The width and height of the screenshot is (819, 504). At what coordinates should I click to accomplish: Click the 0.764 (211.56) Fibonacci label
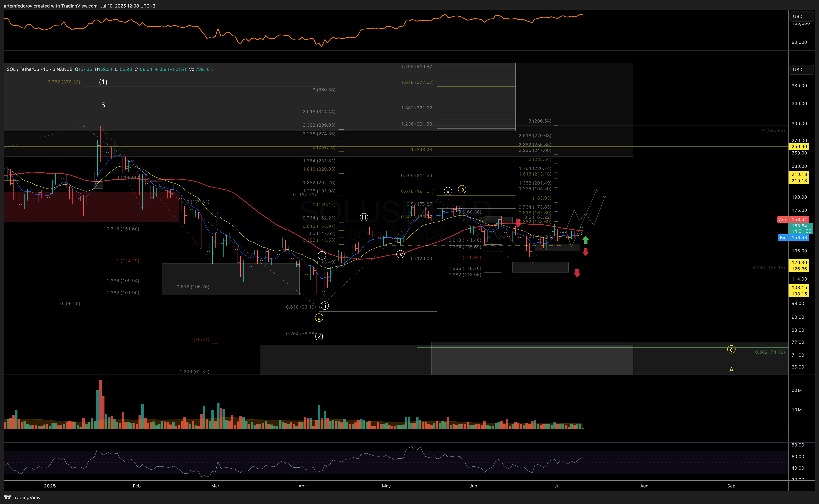[417, 175]
